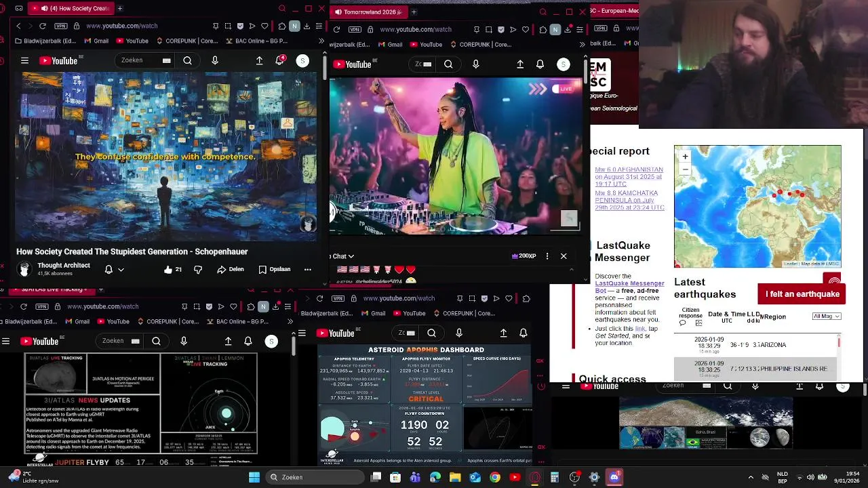Open COREPUNK bookmark in Tomorrowland window
The width and height of the screenshot is (868, 488).
pyautogui.click(x=481, y=45)
